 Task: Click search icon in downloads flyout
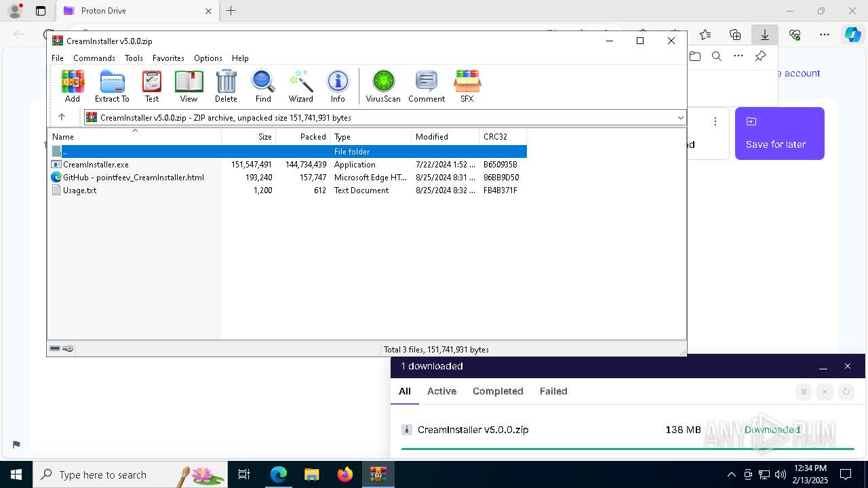coord(717,56)
